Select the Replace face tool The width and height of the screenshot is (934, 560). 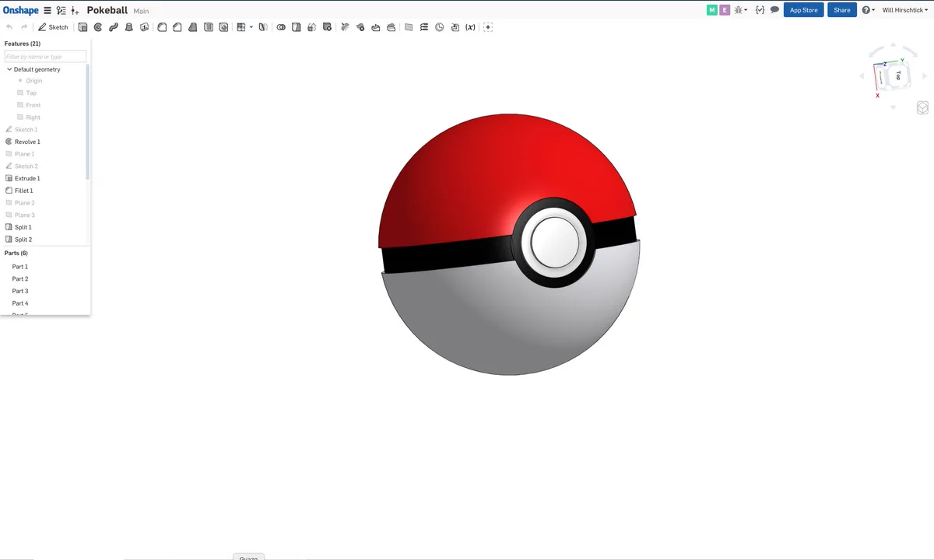click(391, 27)
